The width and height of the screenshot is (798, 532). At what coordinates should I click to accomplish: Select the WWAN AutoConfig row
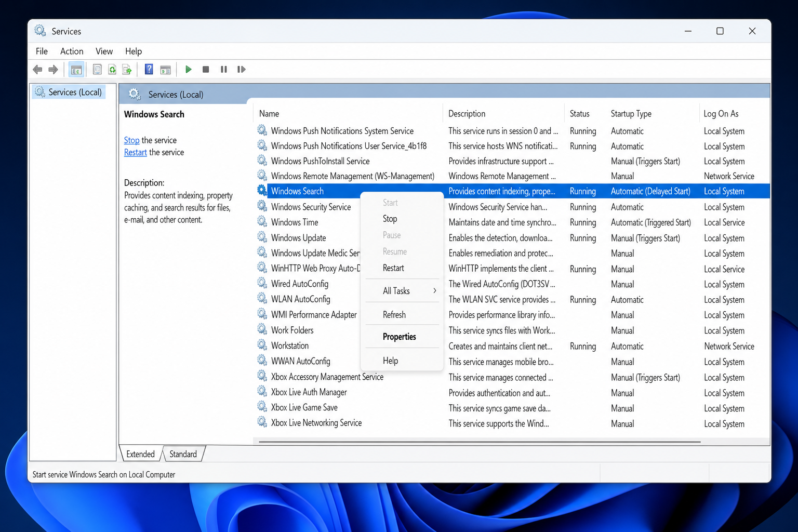(x=512, y=361)
